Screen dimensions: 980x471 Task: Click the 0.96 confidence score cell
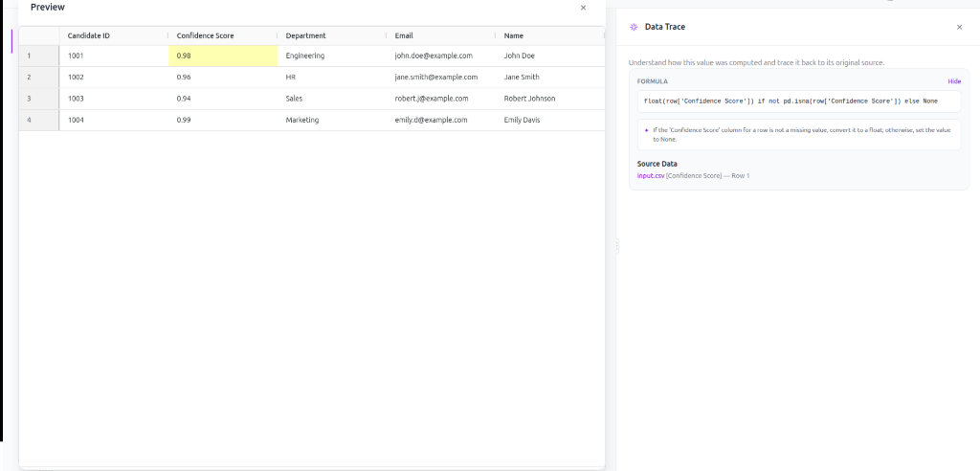[223, 77]
